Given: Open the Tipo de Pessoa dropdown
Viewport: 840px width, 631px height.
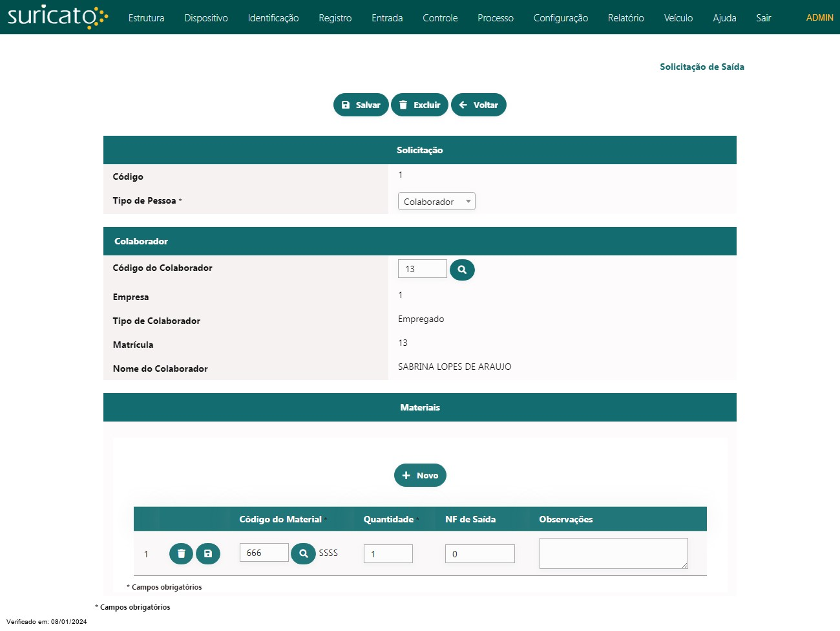Looking at the screenshot, I should click(436, 202).
